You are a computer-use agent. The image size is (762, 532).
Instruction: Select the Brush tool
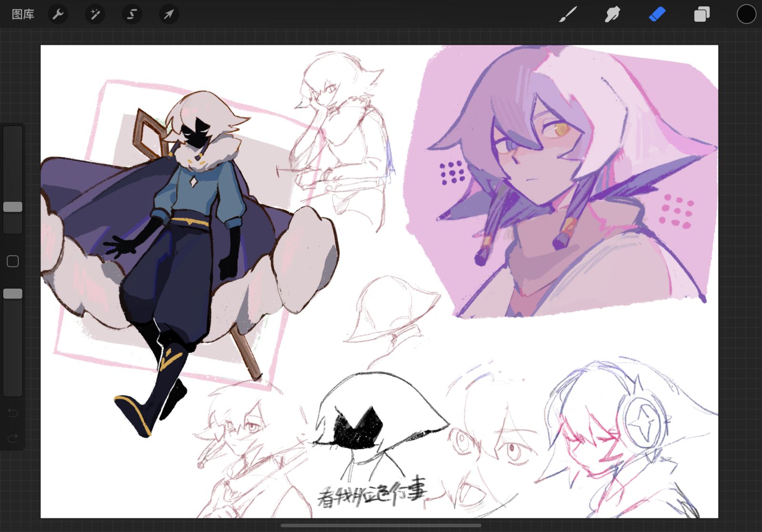(x=568, y=14)
